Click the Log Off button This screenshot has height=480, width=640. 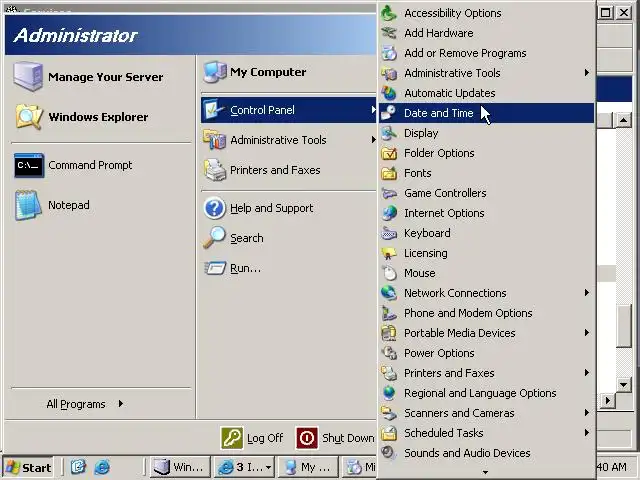252,438
